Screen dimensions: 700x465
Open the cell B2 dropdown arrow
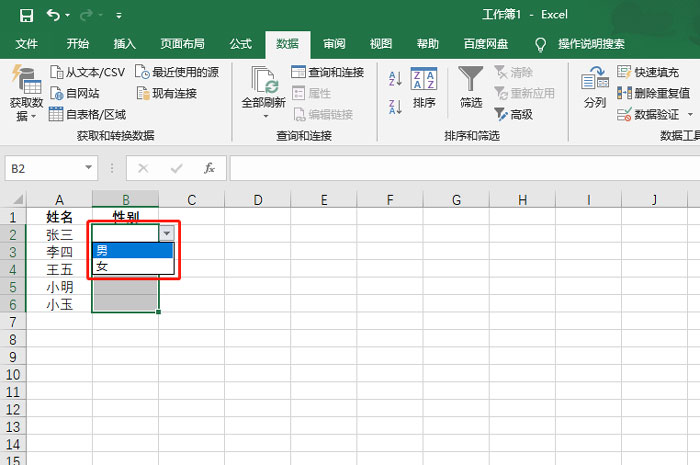pyautogui.click(x=166, y=233)
